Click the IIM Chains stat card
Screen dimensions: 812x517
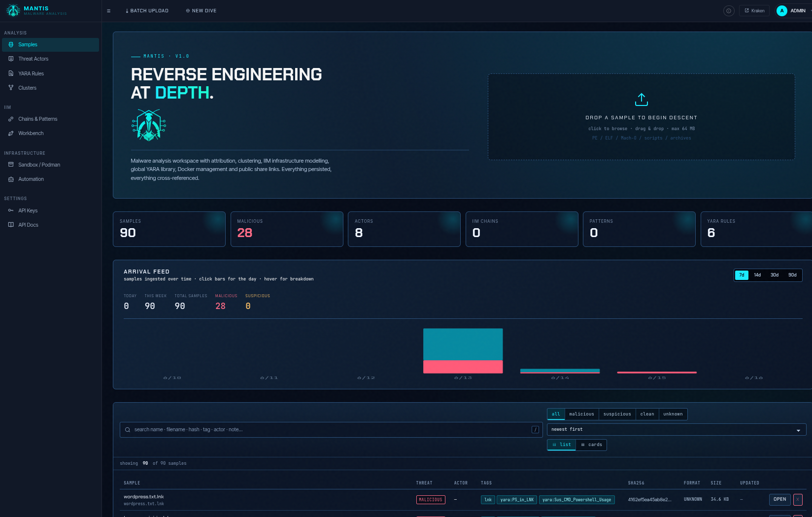tap(522, 229)
